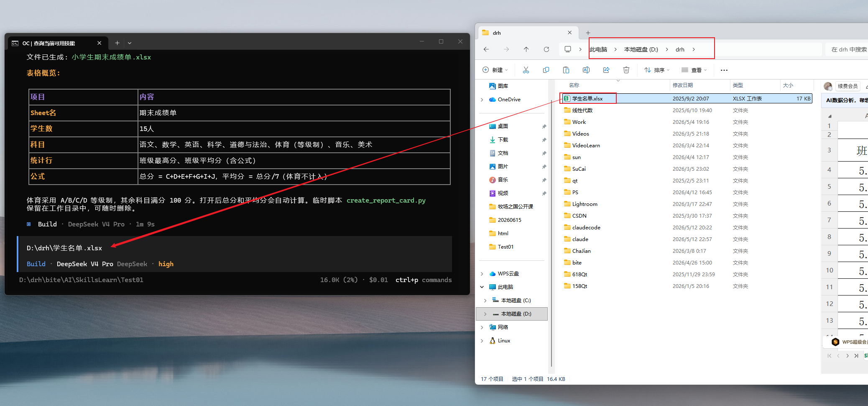Click the pin icon beside 图片
Screen dimensions: 868x406
(x=544, y=167)
